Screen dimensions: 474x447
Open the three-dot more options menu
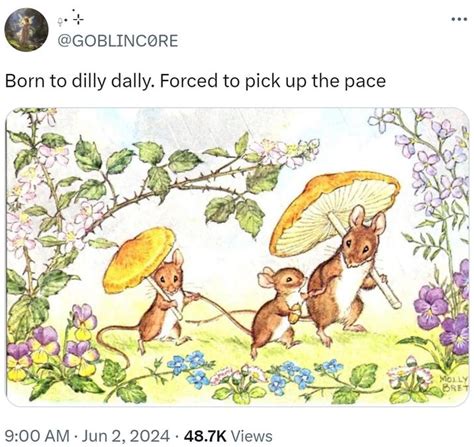click(x=459, y=19)
